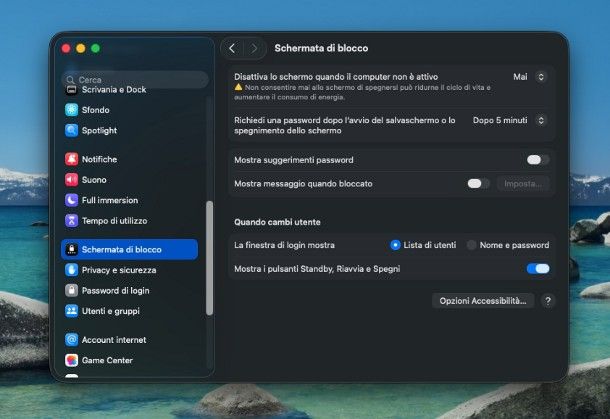Open Utenti e gruppi pane

[x=129, y=311]
